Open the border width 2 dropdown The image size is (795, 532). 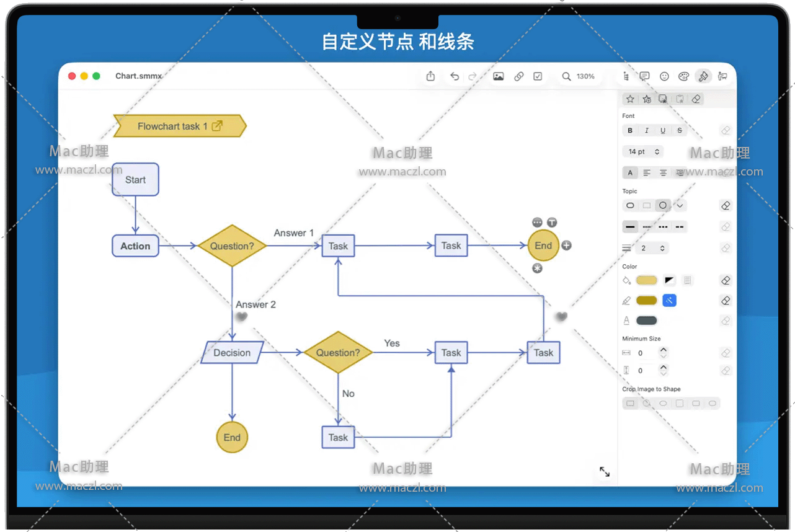(653, 248)
